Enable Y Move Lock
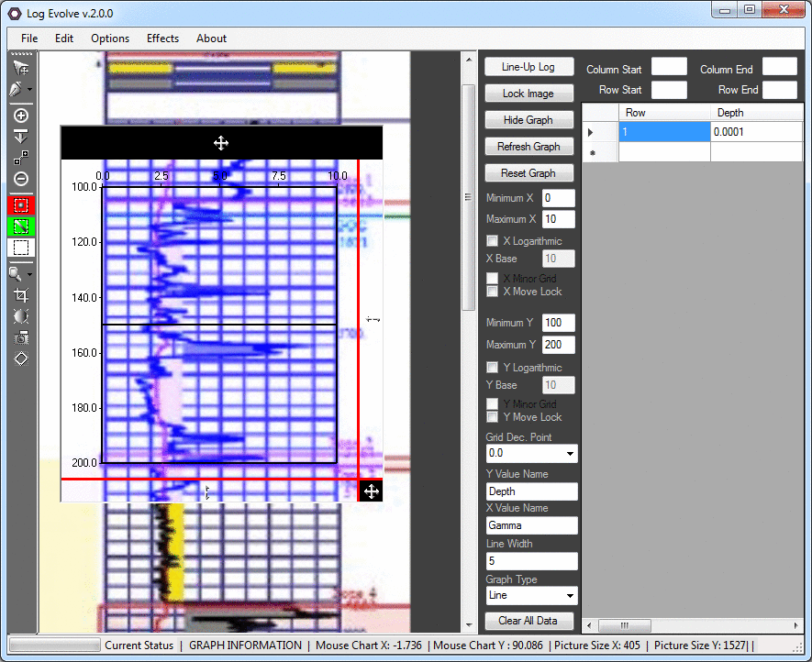This screenshot has width=812, height=662. (493, 417)
